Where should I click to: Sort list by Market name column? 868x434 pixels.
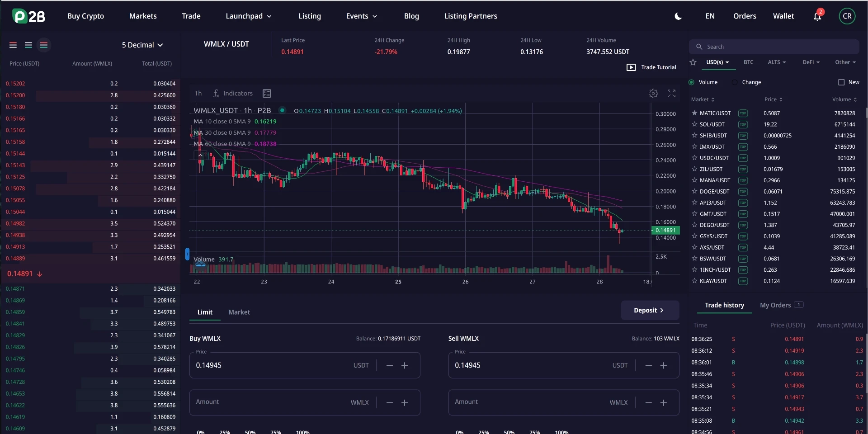pyautogui.click(x=703, y=99)
